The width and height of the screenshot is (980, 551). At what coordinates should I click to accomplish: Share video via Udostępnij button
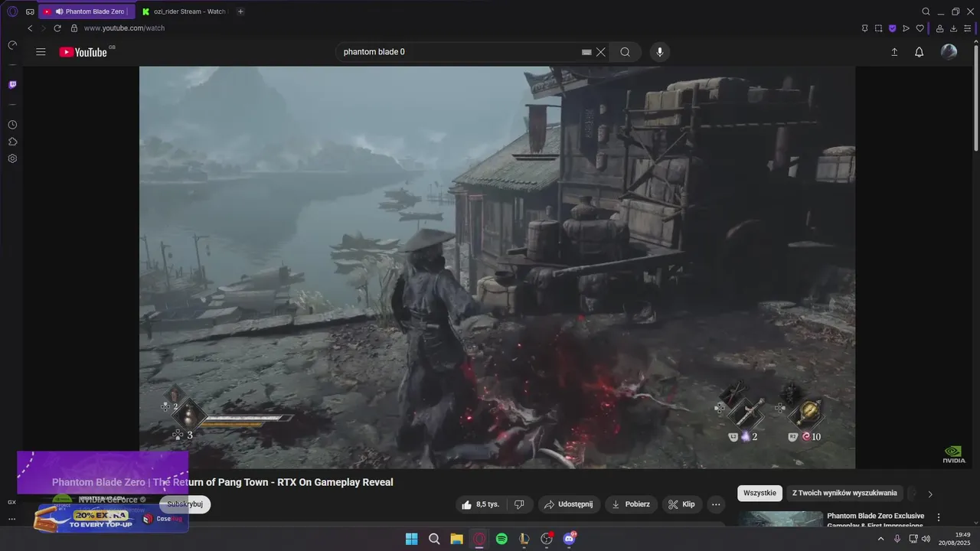click(569, 504)
